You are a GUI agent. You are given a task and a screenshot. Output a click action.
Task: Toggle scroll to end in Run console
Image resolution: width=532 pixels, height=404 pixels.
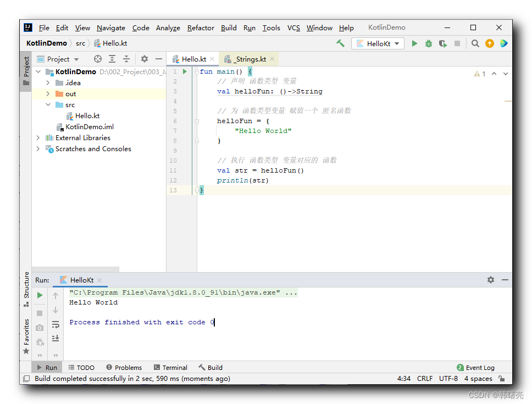tap(56, 338)
